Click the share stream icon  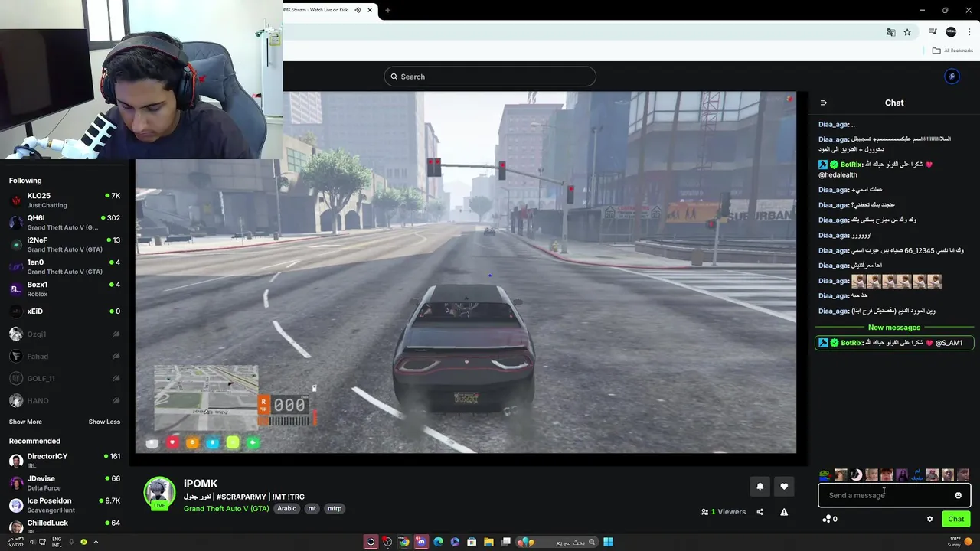[760, 512]
